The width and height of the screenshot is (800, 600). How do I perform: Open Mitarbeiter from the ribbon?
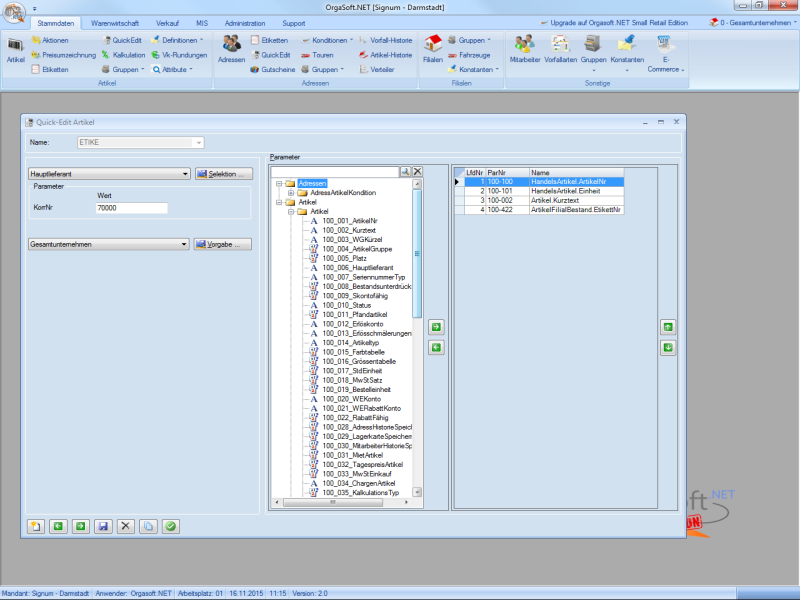pyautogui.click(x=524, y=48)
